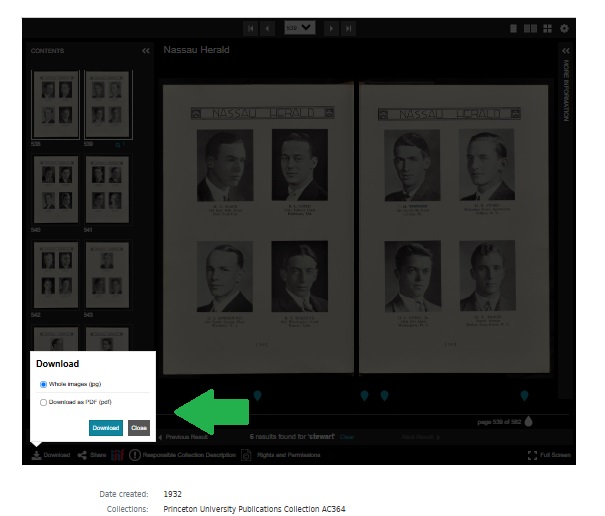
Task: Open page 543 thumbnail
Action: [x=107, y=275]
